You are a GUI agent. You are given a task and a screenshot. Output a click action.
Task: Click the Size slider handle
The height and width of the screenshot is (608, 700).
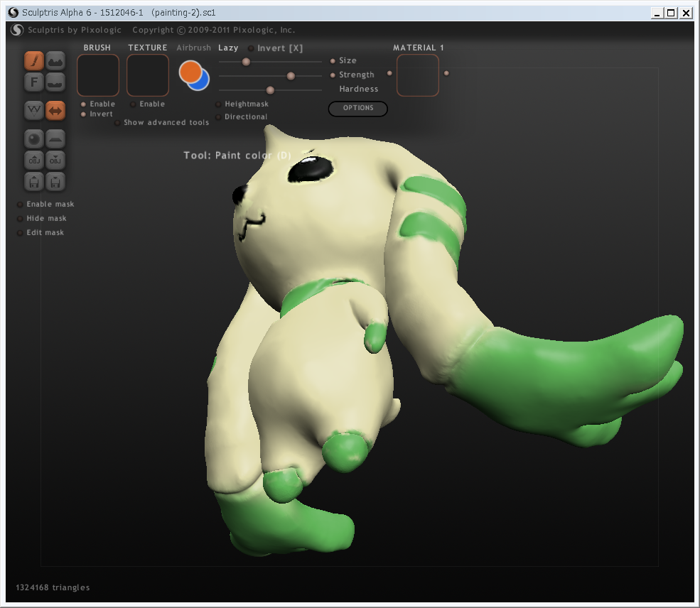(246, 62)
